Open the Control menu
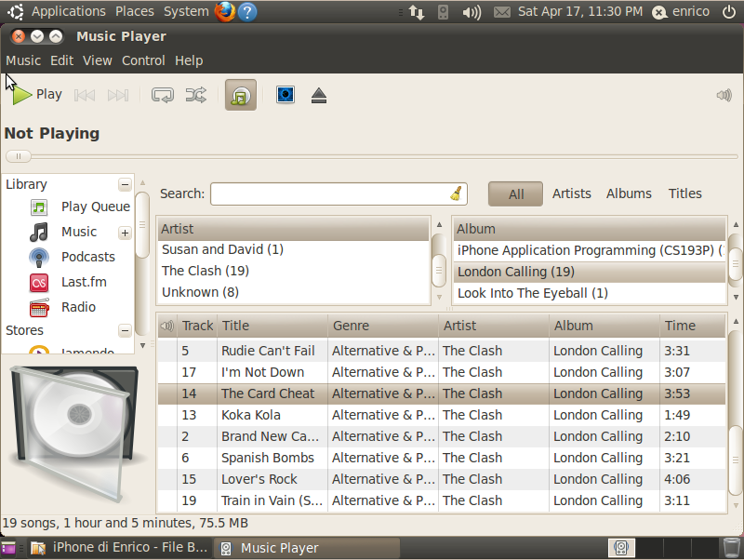This screenshot has height=560, width=744. (x=143, y=60)
